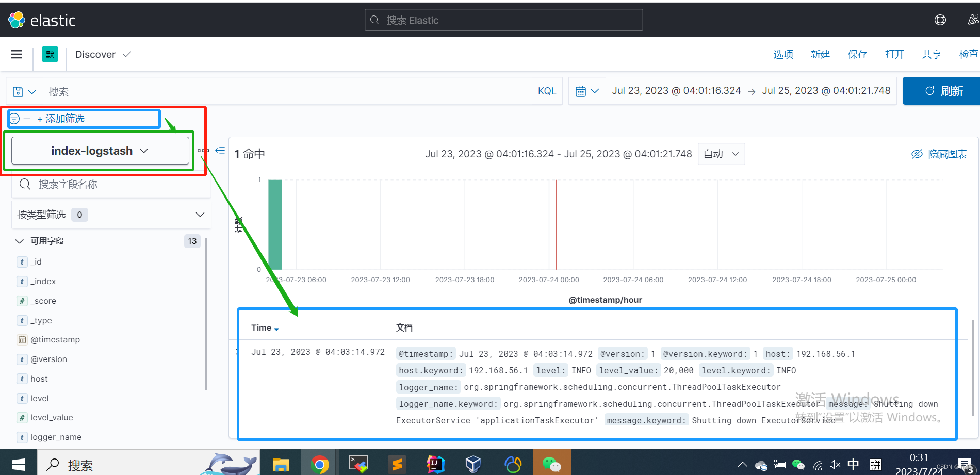Open the 选项 menu

[783, 54]
